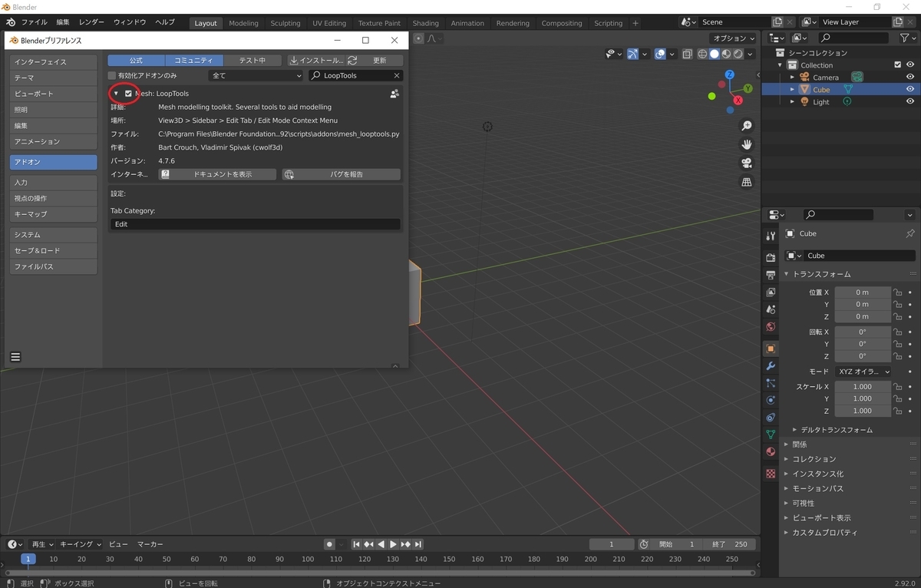Open the World properties tab

(x=771, y=326)
